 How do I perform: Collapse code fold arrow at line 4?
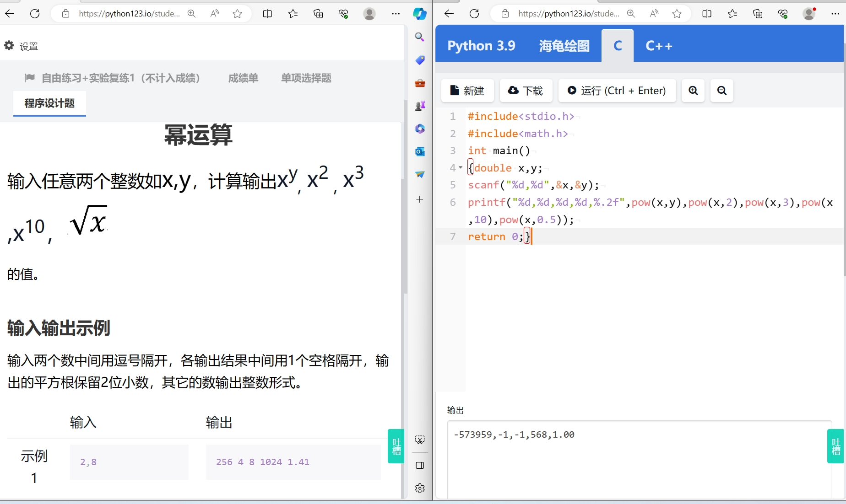coord(461,168)
